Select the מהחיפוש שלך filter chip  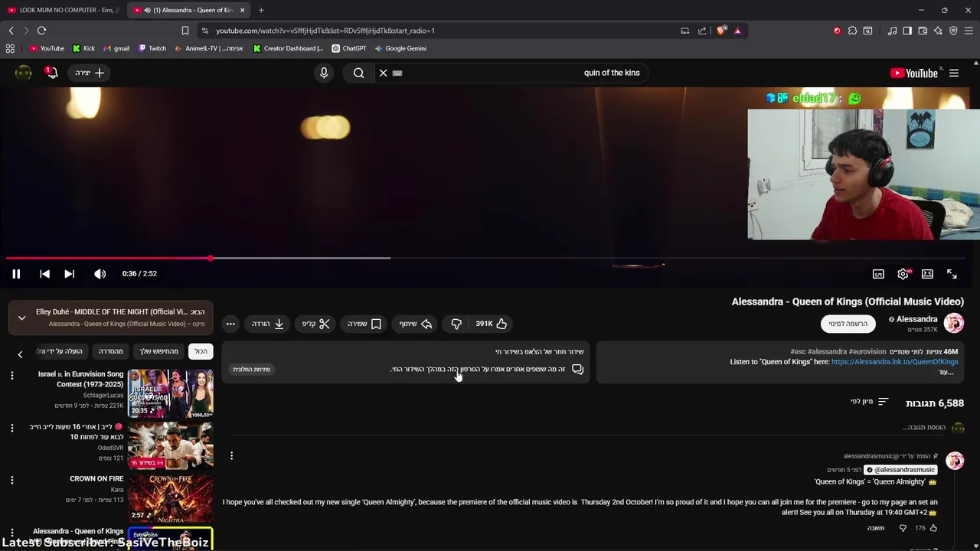pos(158,351)
